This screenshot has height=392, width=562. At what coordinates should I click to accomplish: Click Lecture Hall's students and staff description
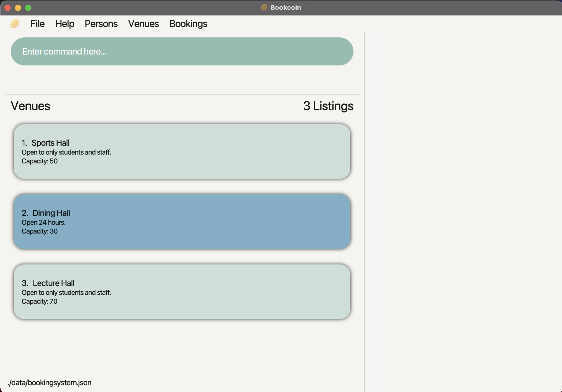66,293
